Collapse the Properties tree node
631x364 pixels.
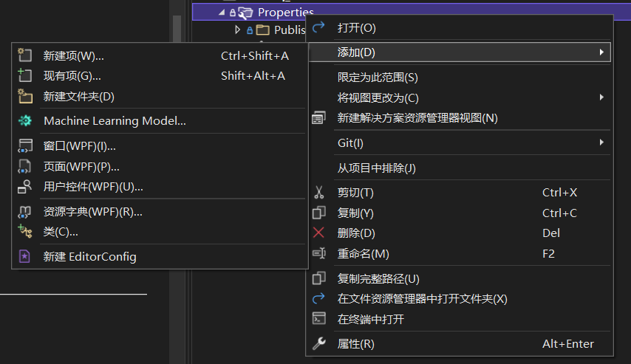tap(222, 13)
